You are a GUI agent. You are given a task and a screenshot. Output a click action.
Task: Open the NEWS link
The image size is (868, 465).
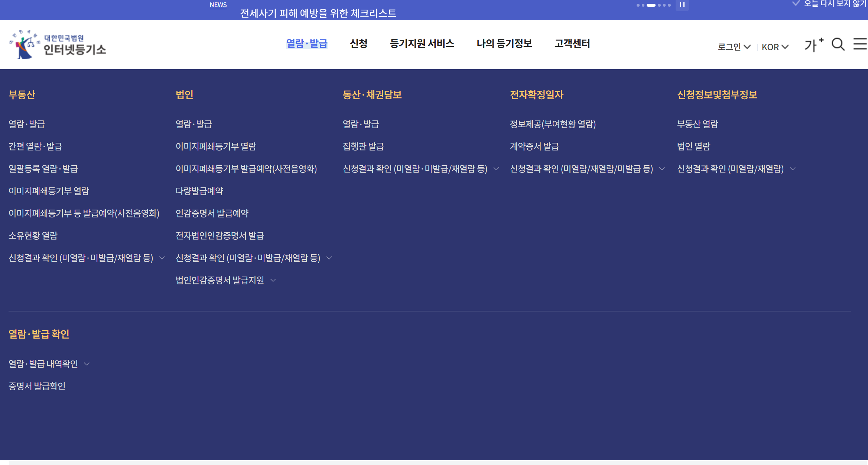[x=218, y=5]
